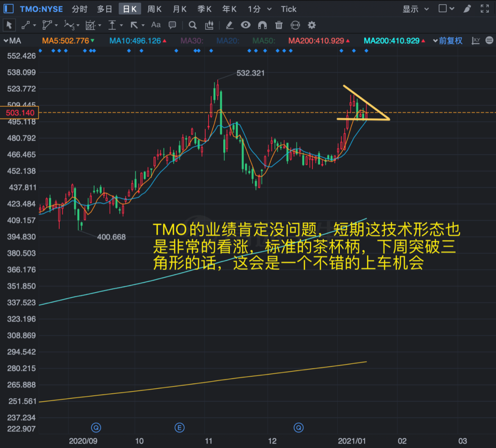The image size is (496, 448).
Task: Click the paintbrush icon in top bar
Action: point(467,9)
